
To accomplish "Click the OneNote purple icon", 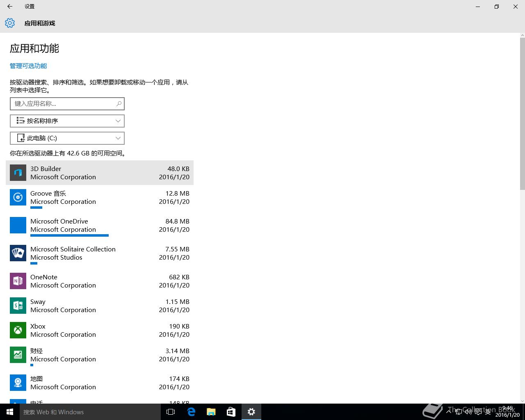I will 18,281.
